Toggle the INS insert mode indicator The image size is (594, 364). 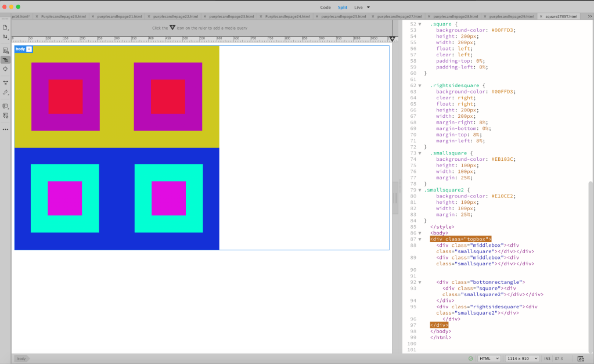[547, 358]
